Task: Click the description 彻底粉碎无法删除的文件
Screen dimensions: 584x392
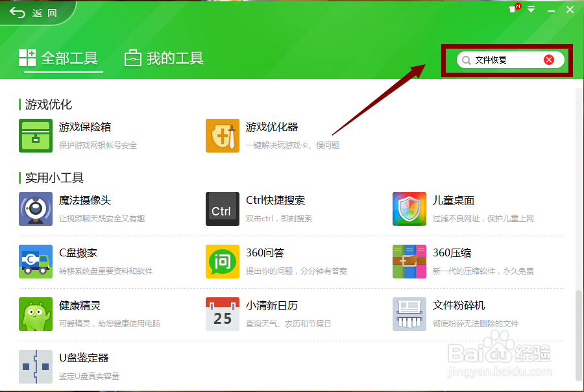Action: pos(476,324)
